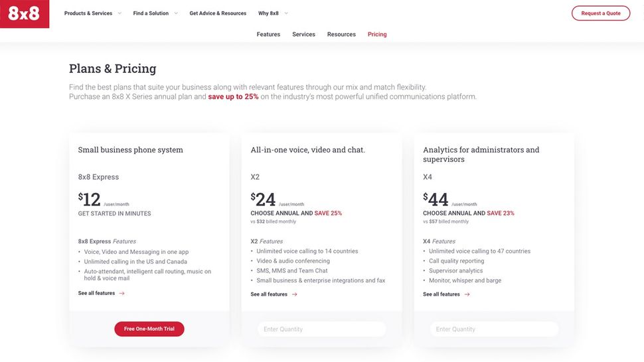644x362 pixels.
Task: Expand Products & Services dropdown
Action: coord(92,13)
